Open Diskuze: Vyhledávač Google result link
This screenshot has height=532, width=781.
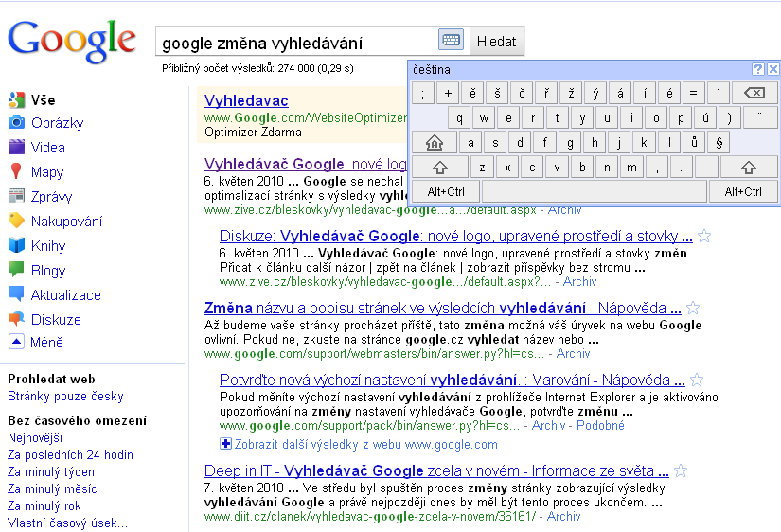455,236
